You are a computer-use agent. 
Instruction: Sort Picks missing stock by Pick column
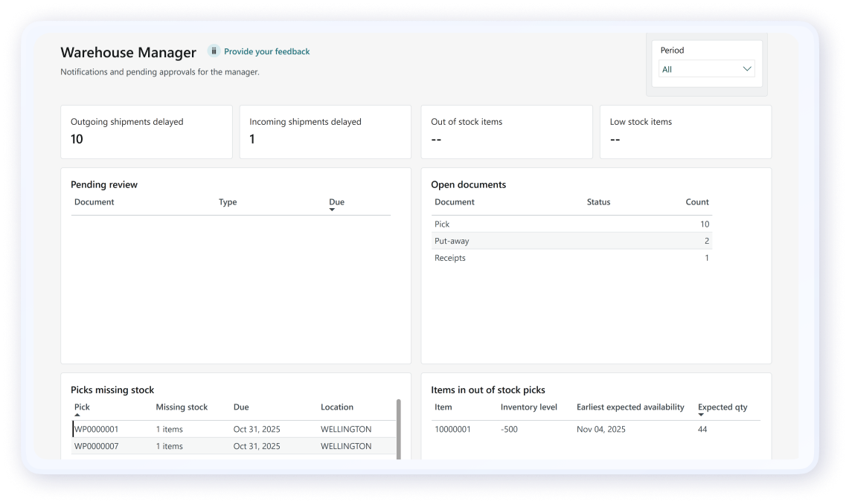82,407
